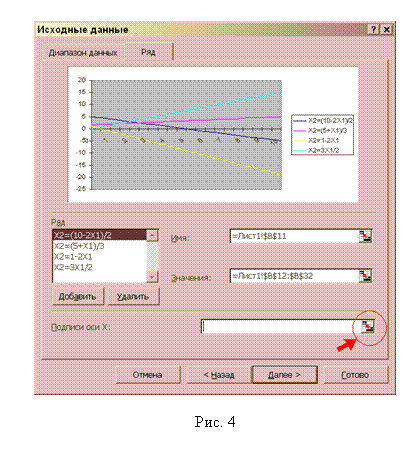Click series list scroll up arrow
Image resolution: width=405 pixels, height=455 pixels.
(x=152, y=235)
